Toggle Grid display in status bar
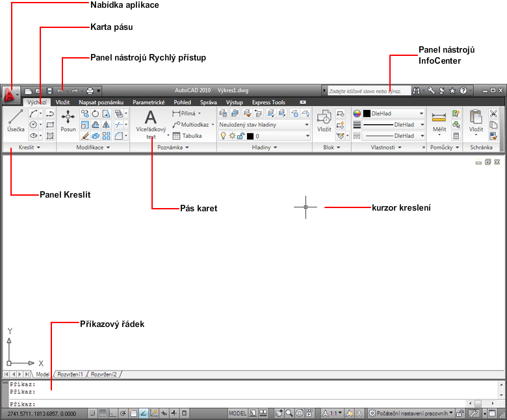The width and height of the screenshot is (507, 420). (x=103, y=413)
